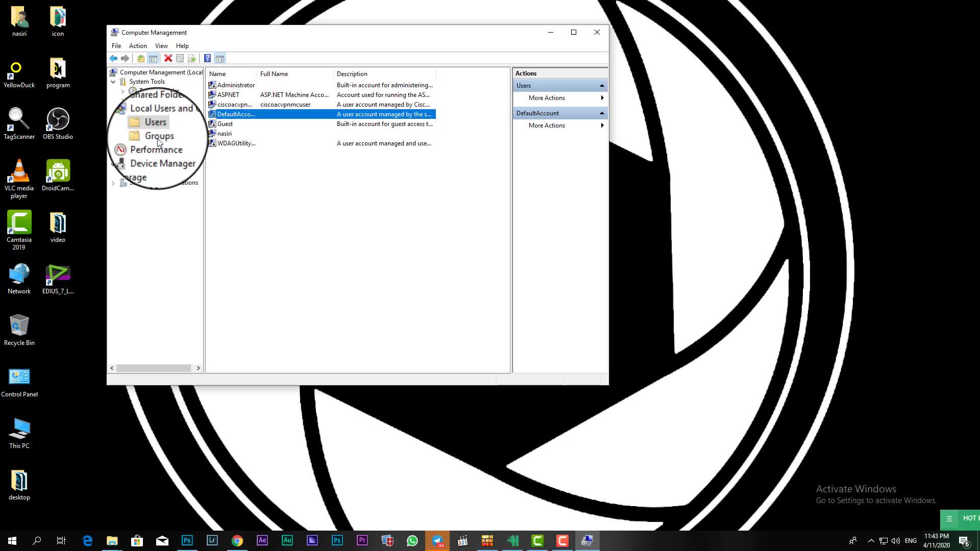
Task: Open Google Chrome from the taskbar
Action: (x=237, y=541)
